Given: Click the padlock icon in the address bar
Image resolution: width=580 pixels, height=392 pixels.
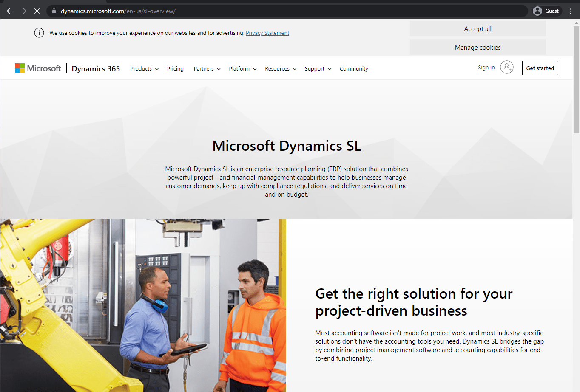Looking at the screenshot, I should coord(54,11).
